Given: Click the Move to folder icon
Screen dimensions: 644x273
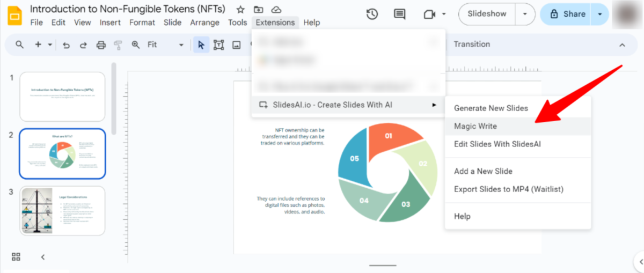Looking at the screenshot, I should tap(259, 10).
